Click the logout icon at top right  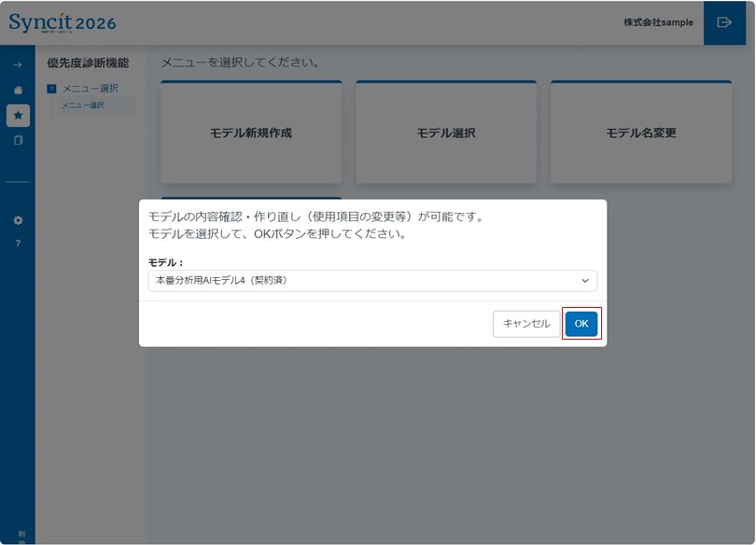coord(727,22)
